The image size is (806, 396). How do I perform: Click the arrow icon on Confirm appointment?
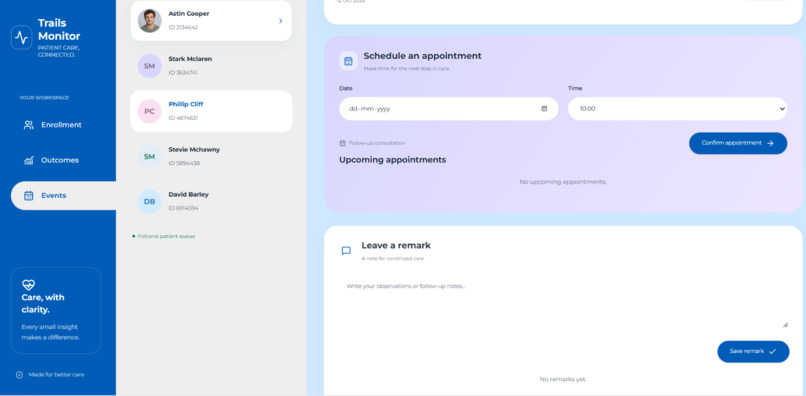tap(770, 143)
